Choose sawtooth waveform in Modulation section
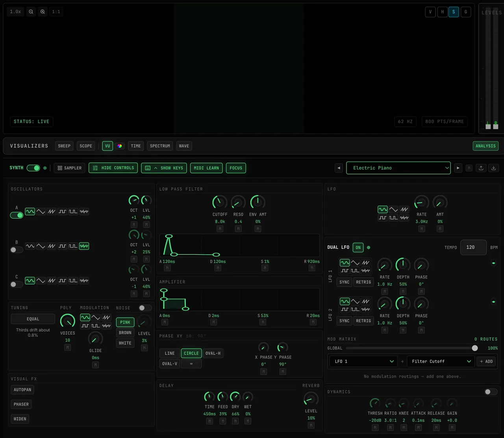The image size is (504, 438). [x=106, y=317]
